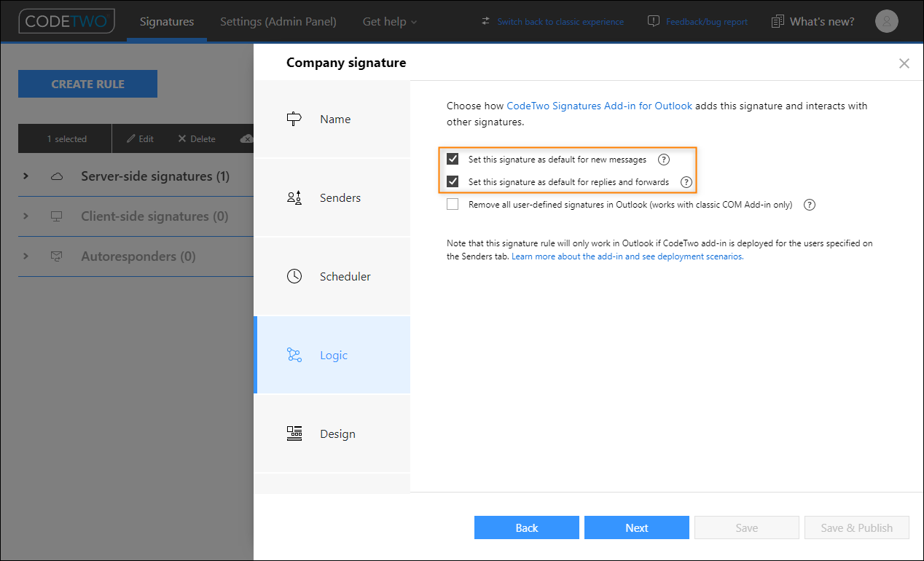
Task: Open the user account avatar
Action: coord(887,22)
